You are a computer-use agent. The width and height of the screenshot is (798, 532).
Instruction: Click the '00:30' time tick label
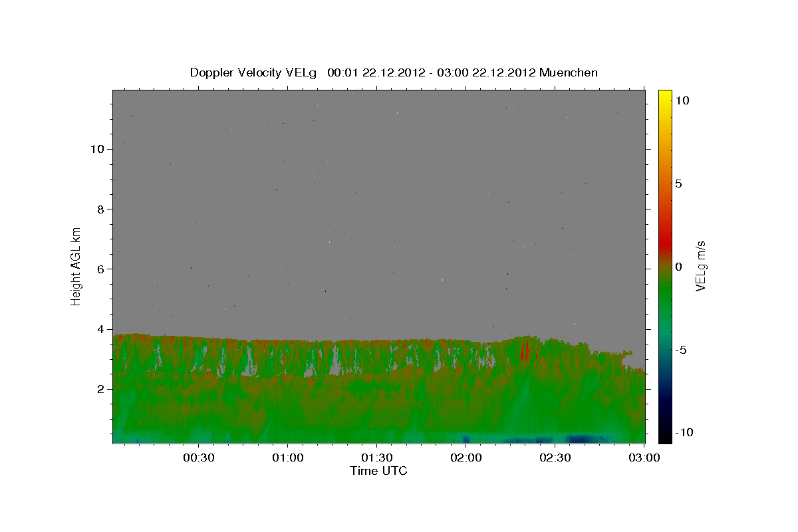click(198, 458)
